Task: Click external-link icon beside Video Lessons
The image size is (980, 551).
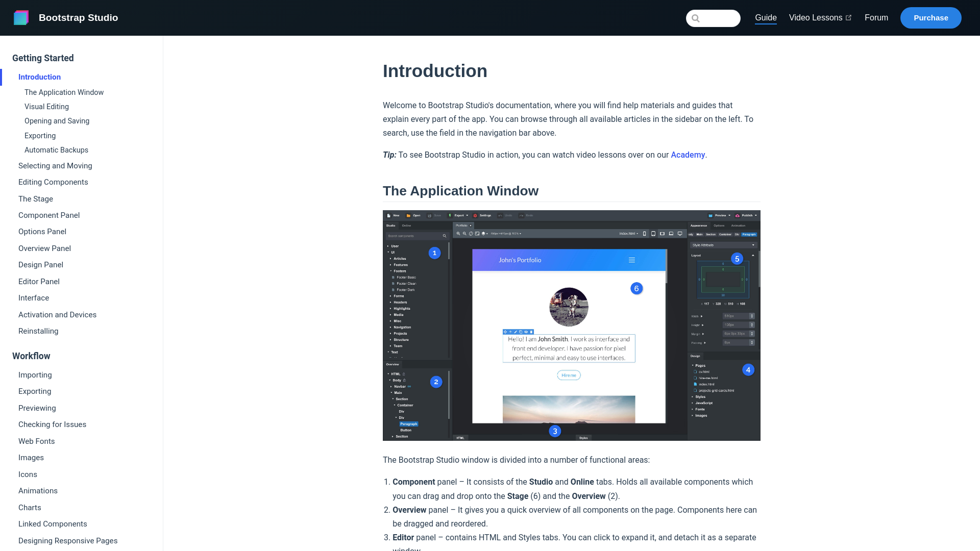Action: point(848,18)
